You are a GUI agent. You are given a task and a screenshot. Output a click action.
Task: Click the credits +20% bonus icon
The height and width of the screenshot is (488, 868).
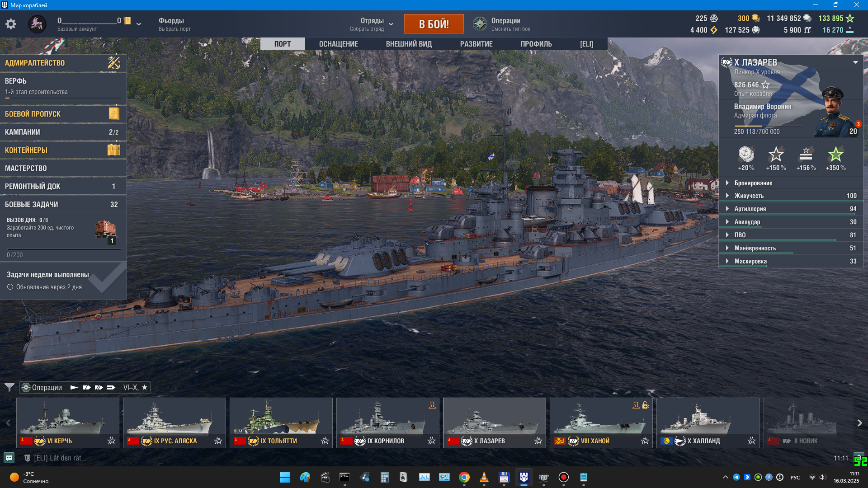tap(746, 154)
